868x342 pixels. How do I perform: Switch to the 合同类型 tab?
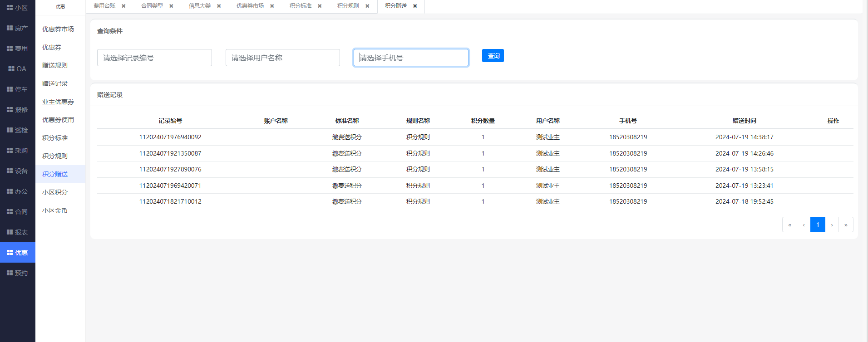152,6
